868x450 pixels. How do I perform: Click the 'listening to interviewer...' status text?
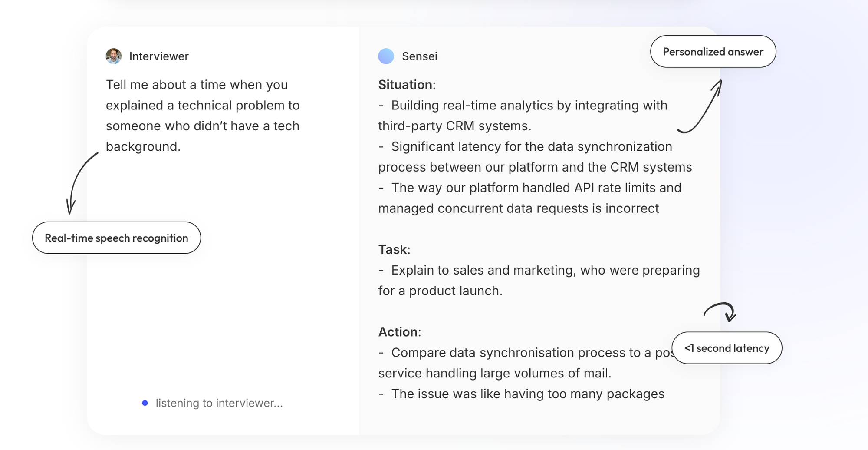point(219,403)
